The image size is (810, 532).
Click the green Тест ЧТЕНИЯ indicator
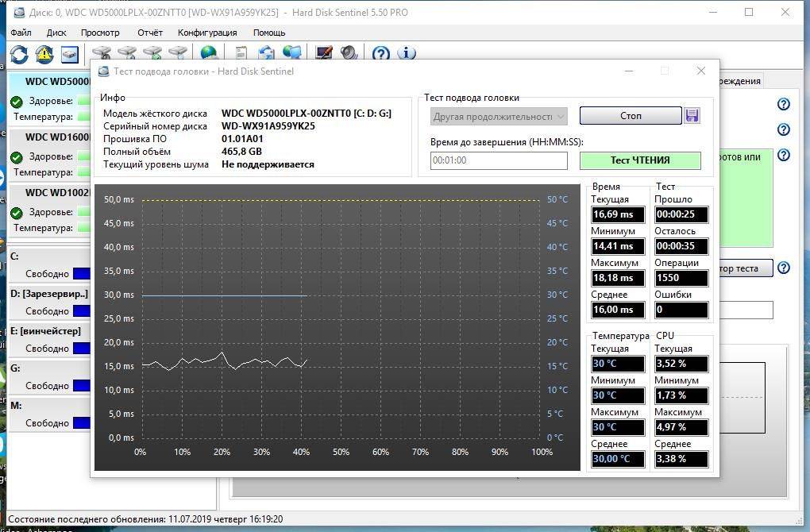coord(641,160)
